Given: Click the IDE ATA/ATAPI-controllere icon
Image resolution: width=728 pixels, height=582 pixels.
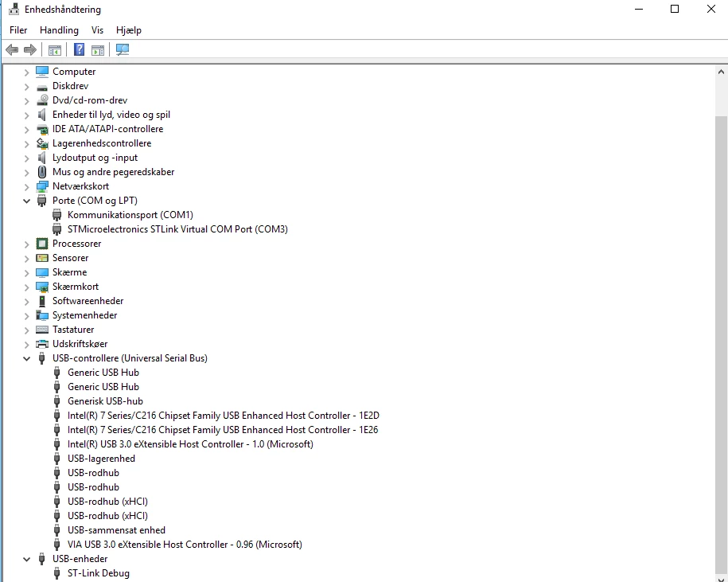Looking at the screenshot, I should 42,129.
